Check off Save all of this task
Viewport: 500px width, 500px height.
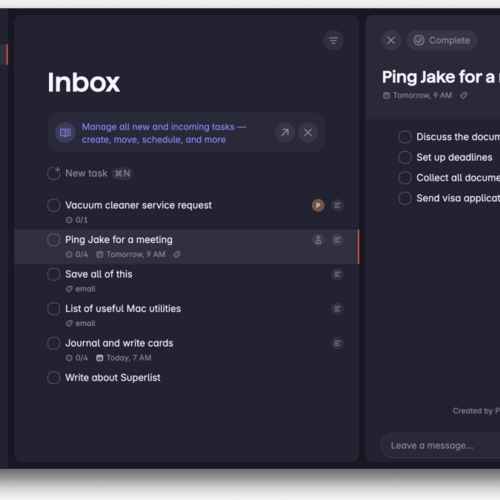pyautogui.click(x=54, y=274)
